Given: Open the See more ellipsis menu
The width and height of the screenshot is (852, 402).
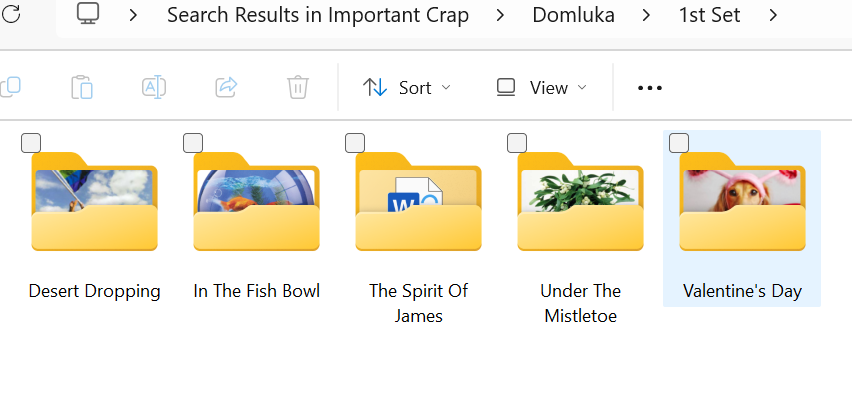Looking at the screenshot, I should [x=650, y=88].
